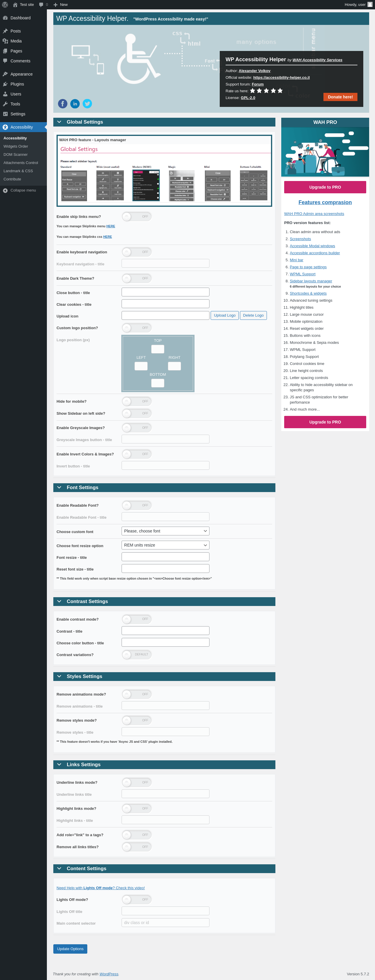
Task: Open the Lights Off mode help video link
Action: 100,888
